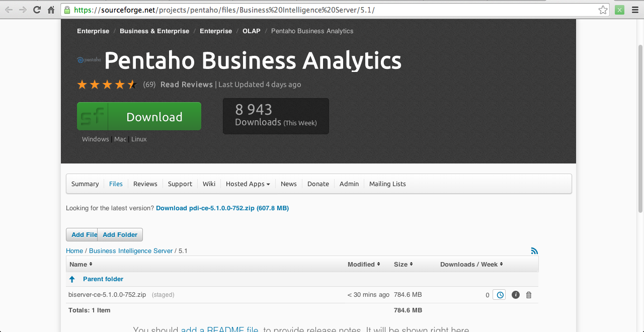
Task: Open the Wiki tab
Action: (x=209, y=184)
